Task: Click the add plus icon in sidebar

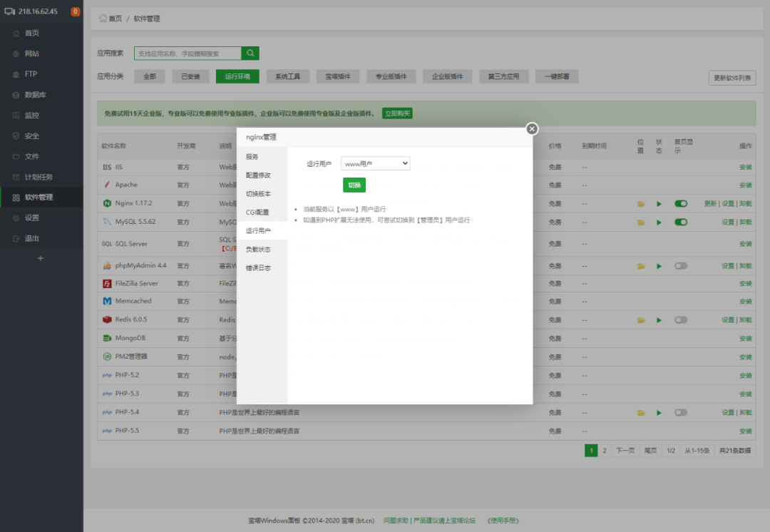Action: tap(41, 258)
